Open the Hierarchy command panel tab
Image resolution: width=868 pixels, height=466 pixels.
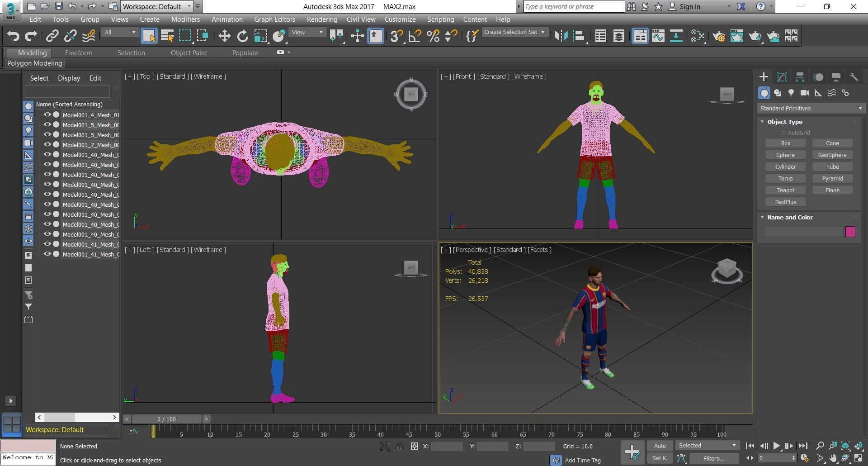(800, 77)
